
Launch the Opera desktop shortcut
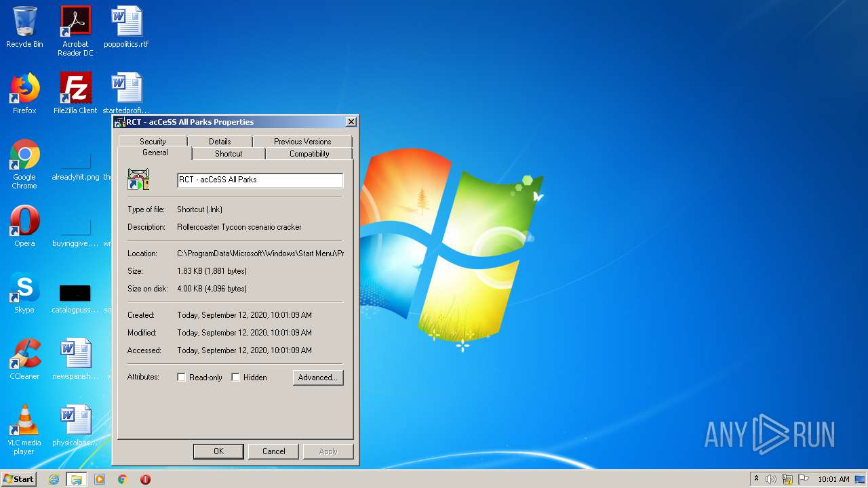pos(24,226)
